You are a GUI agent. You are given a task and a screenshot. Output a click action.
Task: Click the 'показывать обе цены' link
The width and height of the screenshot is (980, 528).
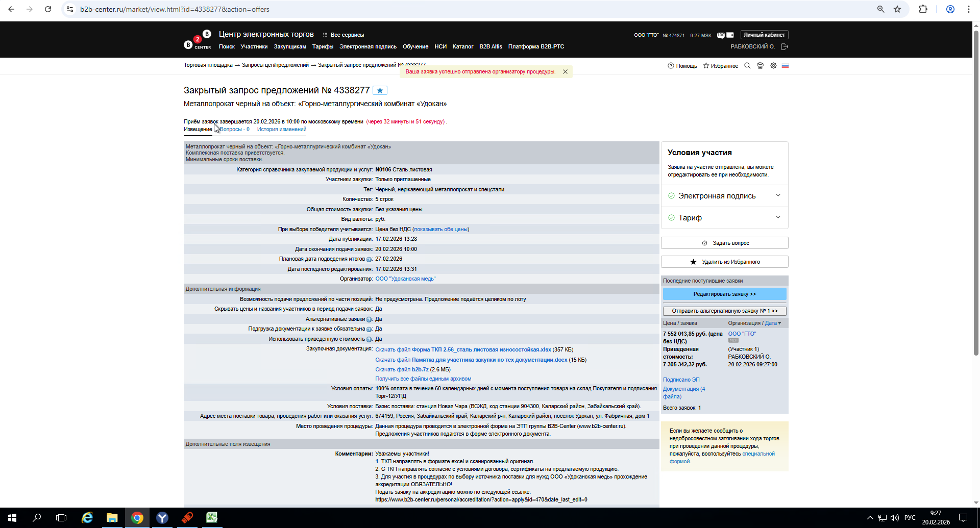440,230
